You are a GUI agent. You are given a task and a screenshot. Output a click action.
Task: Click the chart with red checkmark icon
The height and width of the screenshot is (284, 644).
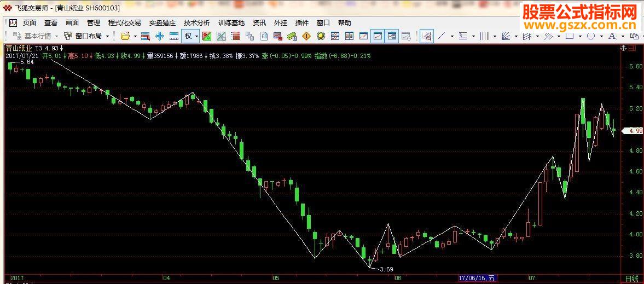pos(278,36)
